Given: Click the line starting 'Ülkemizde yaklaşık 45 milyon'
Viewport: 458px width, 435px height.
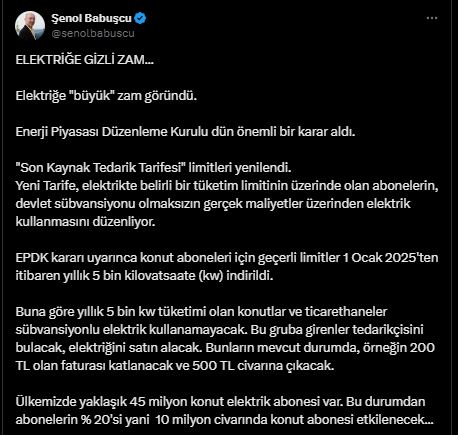Looking at the screenshot, I should tap(220, 402).
